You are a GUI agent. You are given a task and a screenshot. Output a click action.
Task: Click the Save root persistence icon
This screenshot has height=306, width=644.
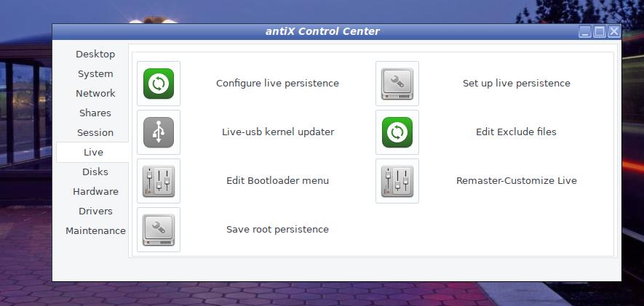[x=159, y=230]
